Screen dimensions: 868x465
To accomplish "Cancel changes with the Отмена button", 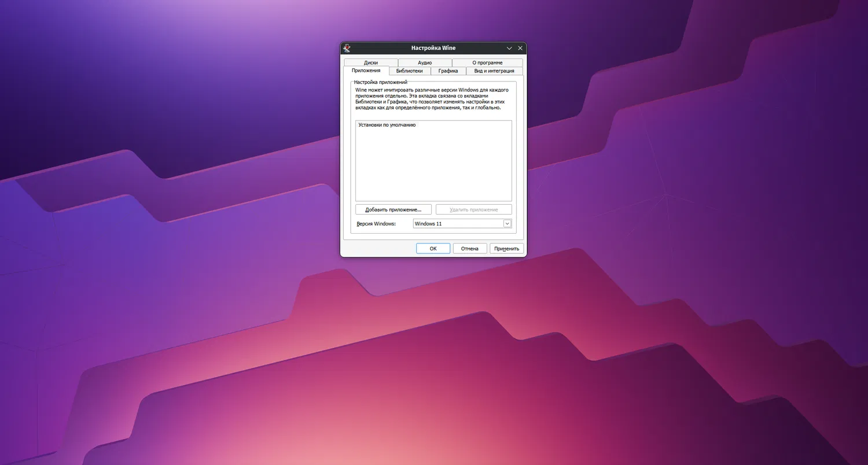I will 469,248.
